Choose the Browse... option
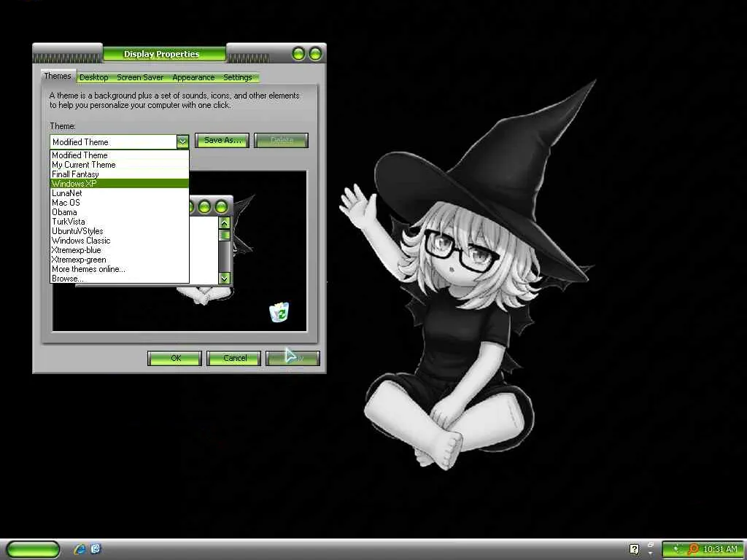Screen dimensions: 747x560 (120, 279)
